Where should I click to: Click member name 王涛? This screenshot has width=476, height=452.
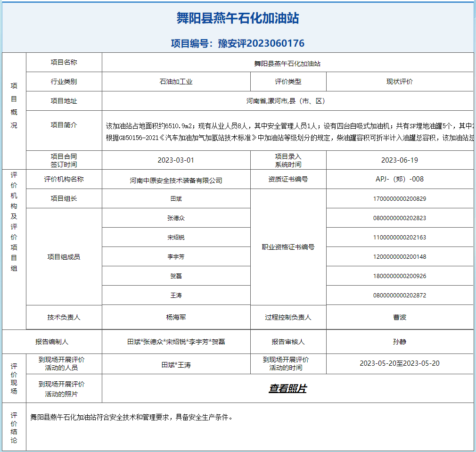[176, 296]
